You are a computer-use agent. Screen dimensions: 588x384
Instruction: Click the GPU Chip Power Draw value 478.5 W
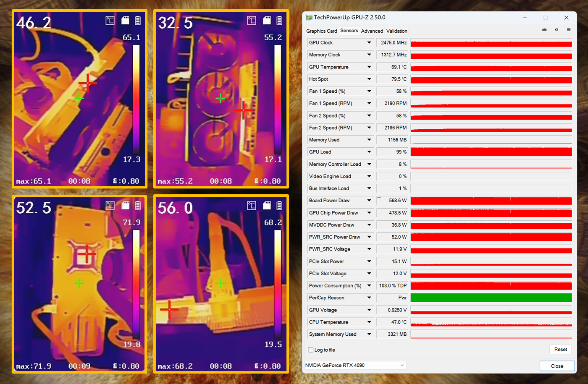click(x=392, y=213)
